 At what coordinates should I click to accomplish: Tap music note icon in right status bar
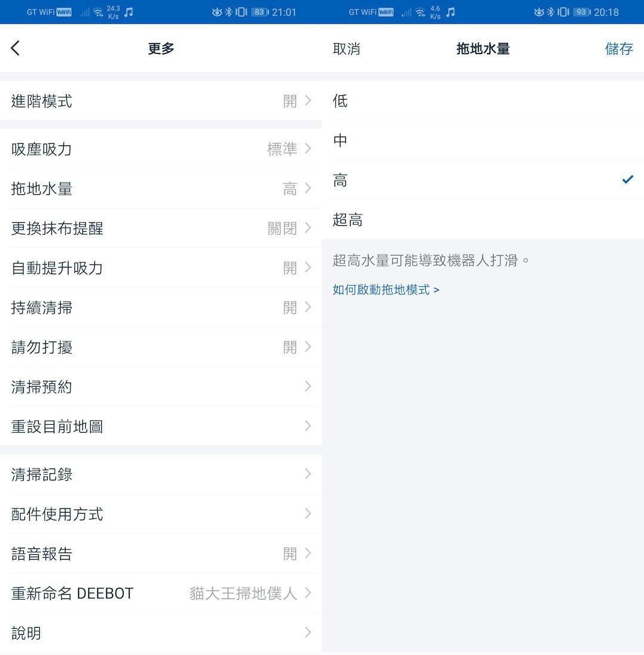[x=451, y=12]
